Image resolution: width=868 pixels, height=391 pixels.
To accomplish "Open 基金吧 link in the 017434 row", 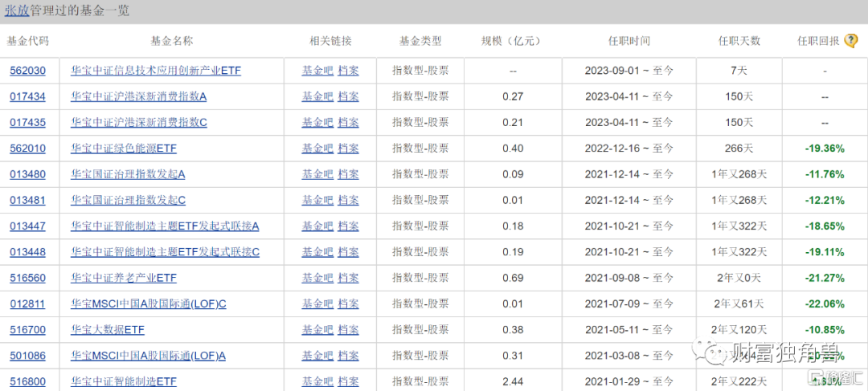I will (317, 97).
